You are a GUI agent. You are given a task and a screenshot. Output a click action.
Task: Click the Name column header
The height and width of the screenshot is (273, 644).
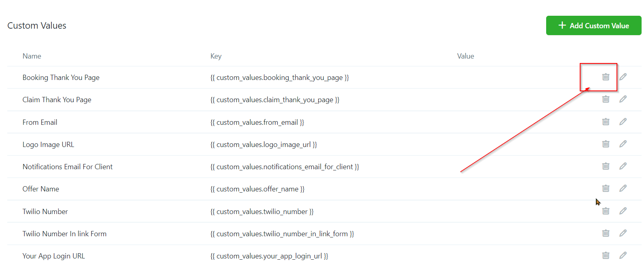coord(32,56)
